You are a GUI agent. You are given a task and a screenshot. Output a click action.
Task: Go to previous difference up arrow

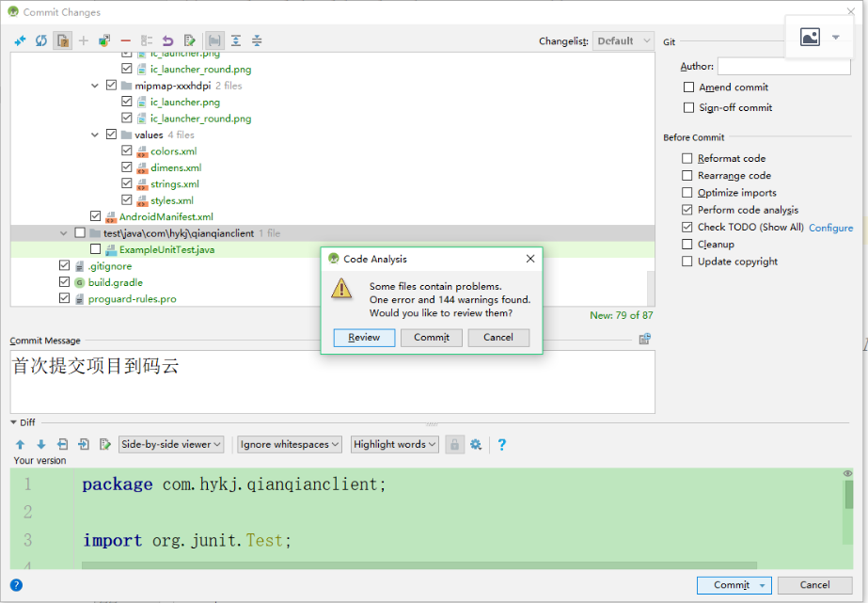pyautogui.click(x=20, y=444)
